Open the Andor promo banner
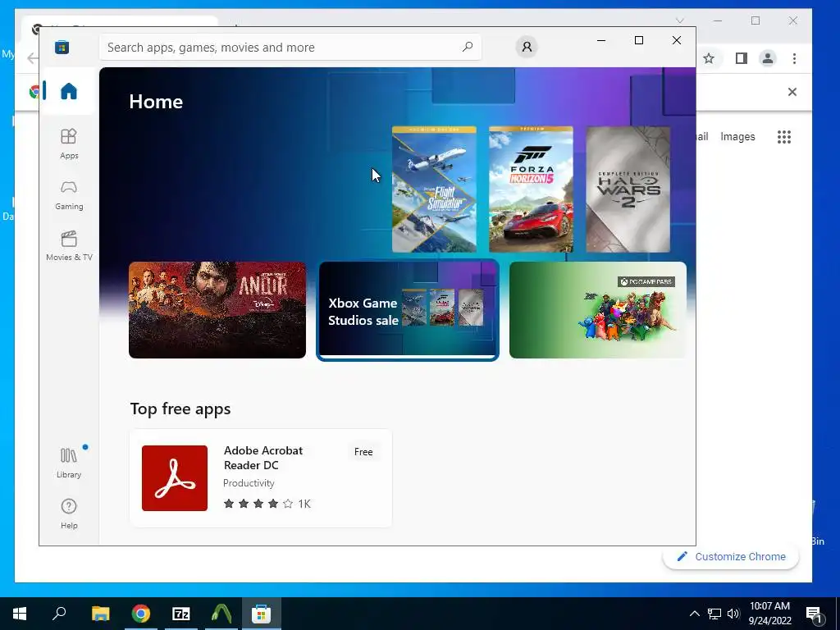The width and height of the screenshot is (840, 630). point(217,309)
